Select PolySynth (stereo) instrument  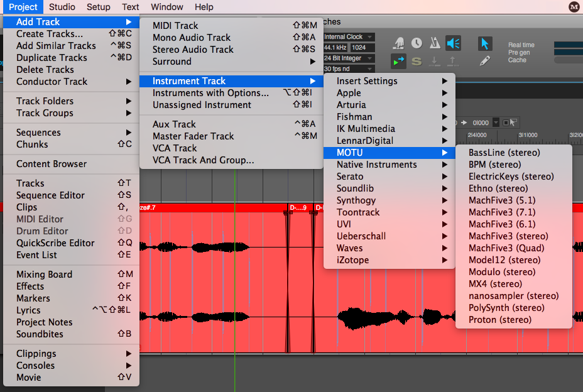(513, 308)
